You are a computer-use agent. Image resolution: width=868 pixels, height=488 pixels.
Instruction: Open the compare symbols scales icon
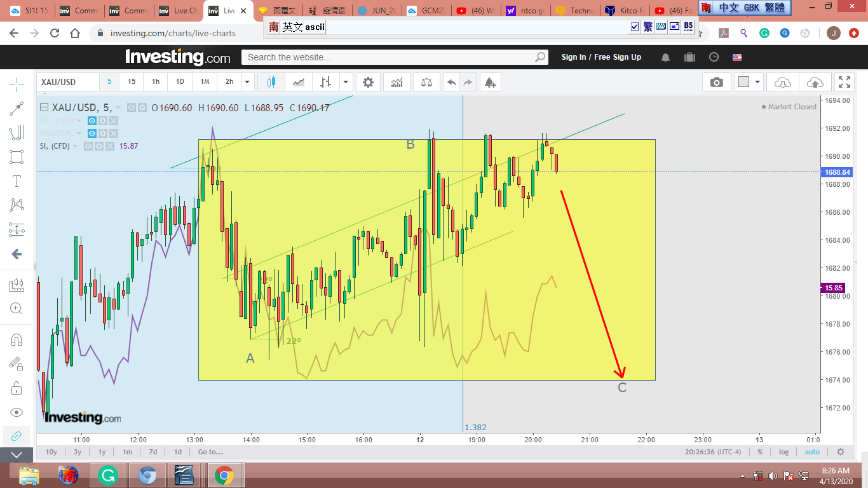click(x=426, y=82)
